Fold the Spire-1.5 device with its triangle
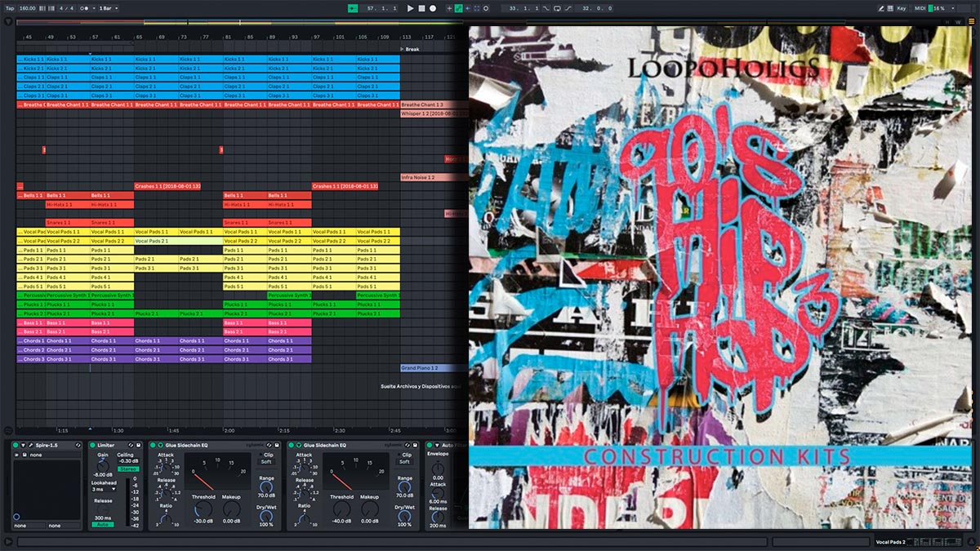 (24, 445)
